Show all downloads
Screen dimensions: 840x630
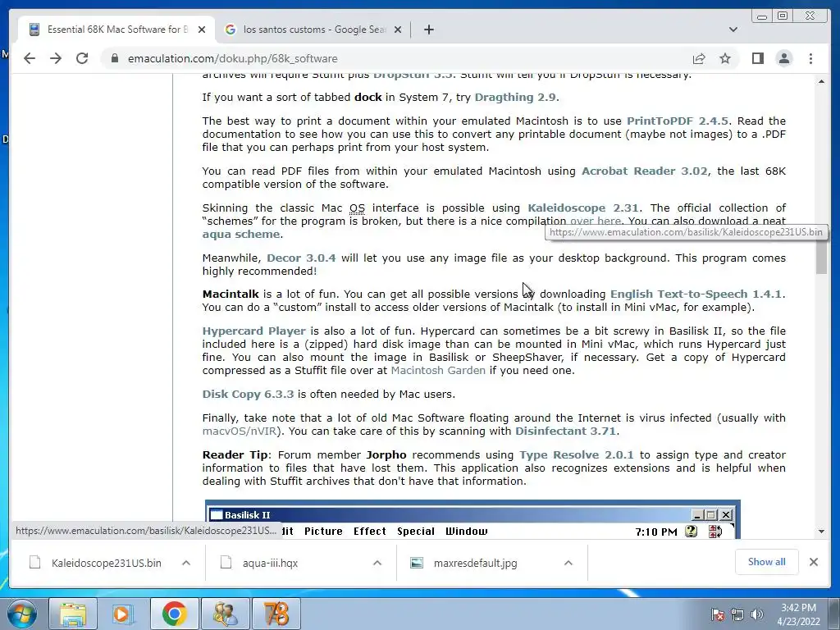pos(767,561)
